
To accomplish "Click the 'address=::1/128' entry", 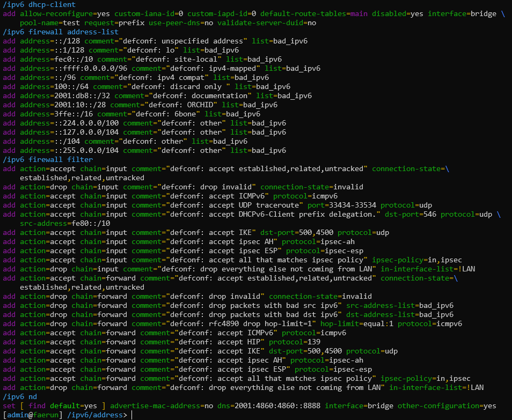I will pos(52,50).
